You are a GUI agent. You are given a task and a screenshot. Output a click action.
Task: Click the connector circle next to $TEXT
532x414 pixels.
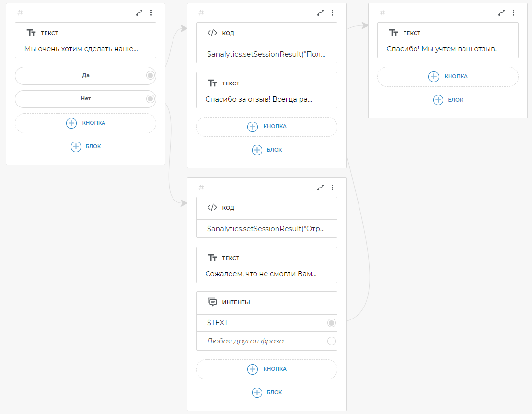(331, 323)
